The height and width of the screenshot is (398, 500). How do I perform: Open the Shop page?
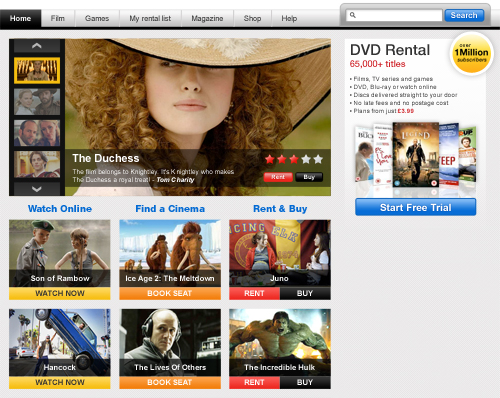[x=252, y=18]
